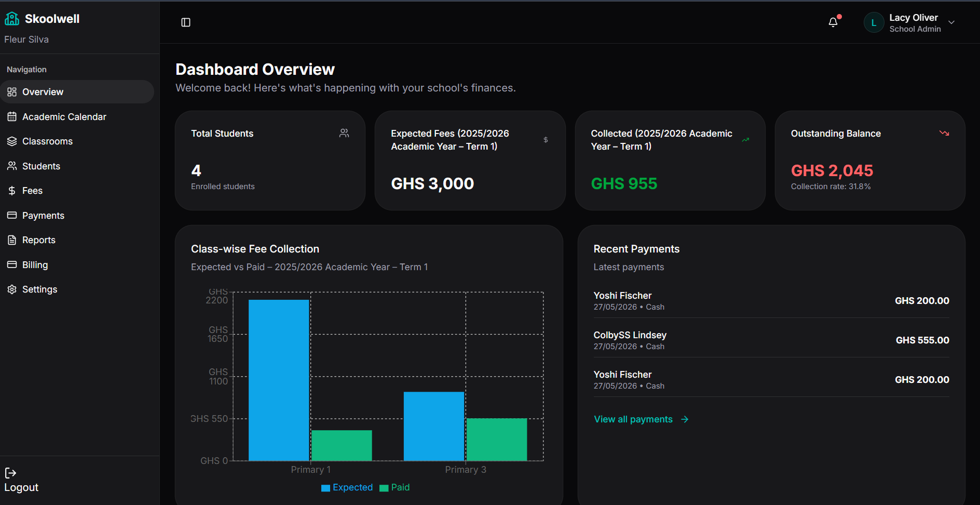Click the GHS 3,000 expected fees value
The image size is (980, 505).
pyautogui.click(x=432, y=183)
